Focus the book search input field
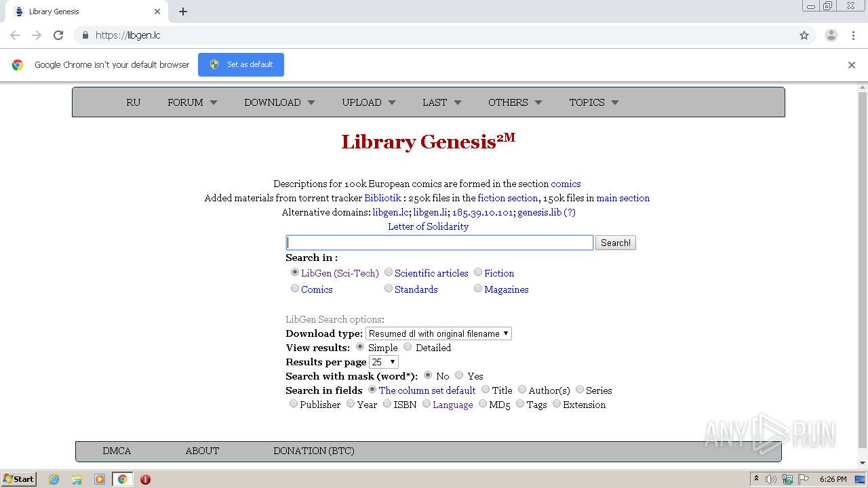 (439, 243)
